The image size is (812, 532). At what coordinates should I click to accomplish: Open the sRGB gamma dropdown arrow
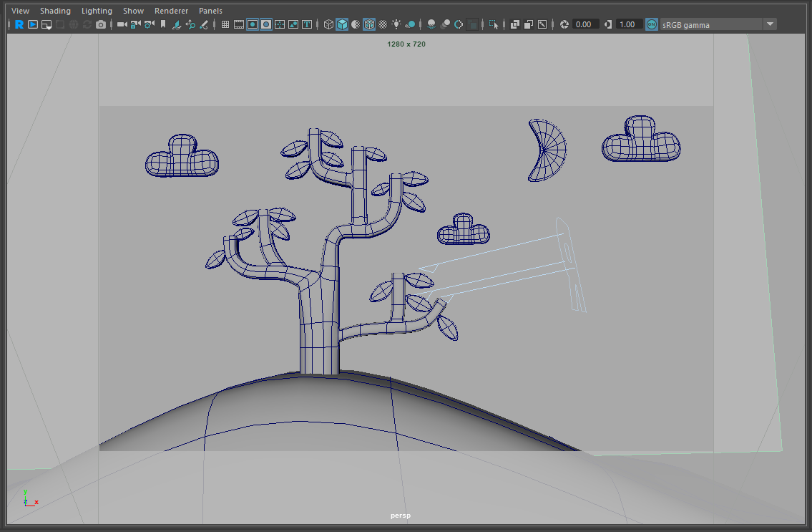point(770,24)
